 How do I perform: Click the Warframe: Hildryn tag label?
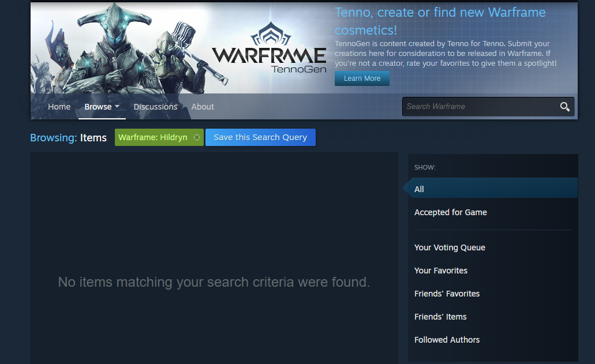(152, 137)
